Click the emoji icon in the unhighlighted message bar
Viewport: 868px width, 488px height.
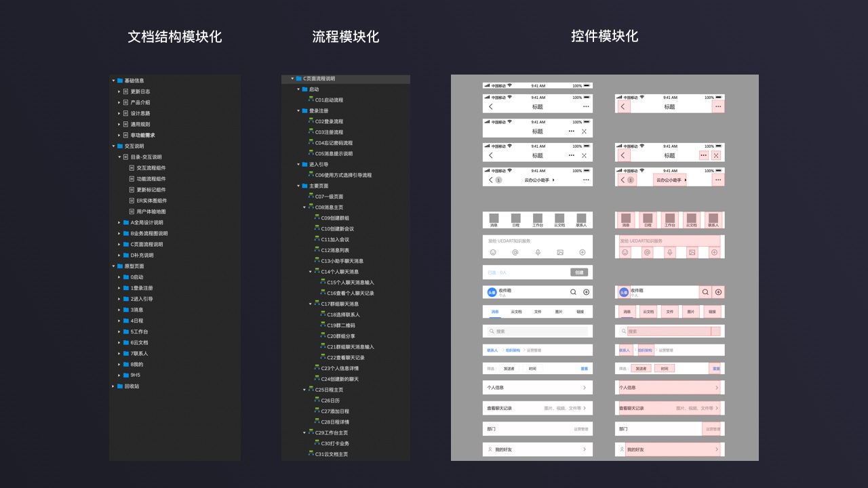[493, 252]
